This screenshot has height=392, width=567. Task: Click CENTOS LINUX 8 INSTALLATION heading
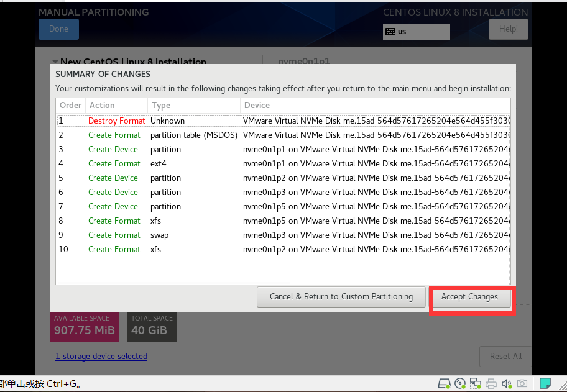coord(455,12)
